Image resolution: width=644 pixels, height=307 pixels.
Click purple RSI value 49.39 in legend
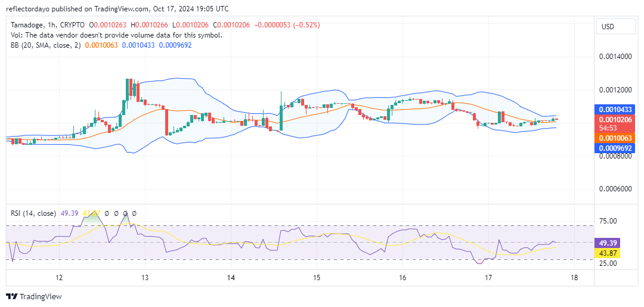click(69, 213)
